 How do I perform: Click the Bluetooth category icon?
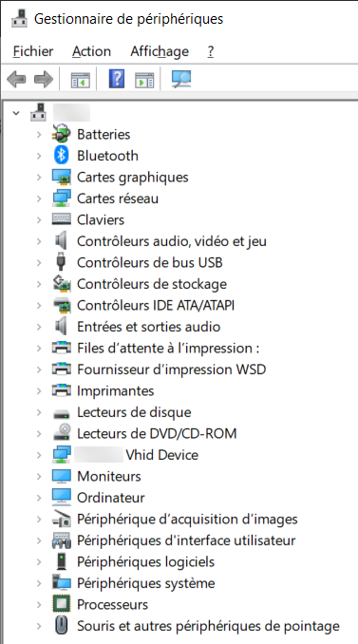tap(62, 155)
